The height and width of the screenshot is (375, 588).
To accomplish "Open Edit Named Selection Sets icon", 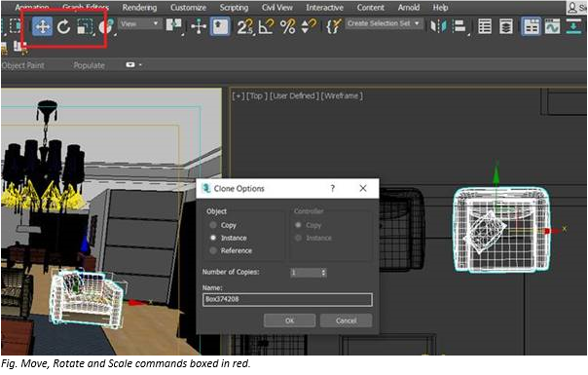I will [x=334, y=26].
